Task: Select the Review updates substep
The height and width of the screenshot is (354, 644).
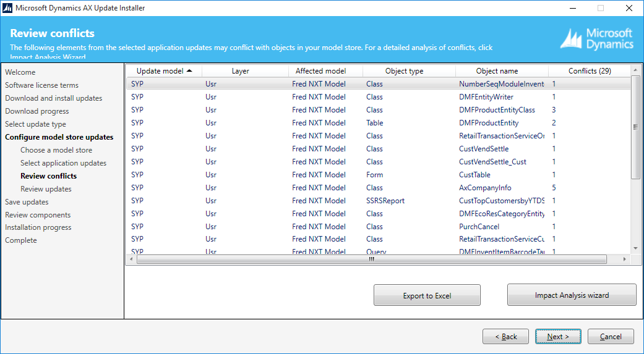Action: point(46,189)
